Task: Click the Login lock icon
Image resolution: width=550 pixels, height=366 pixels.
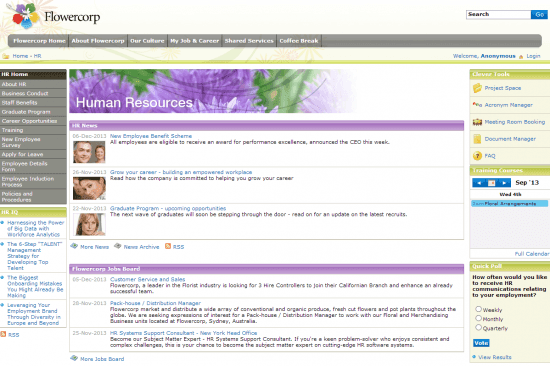Action: [x=521, y=56]
